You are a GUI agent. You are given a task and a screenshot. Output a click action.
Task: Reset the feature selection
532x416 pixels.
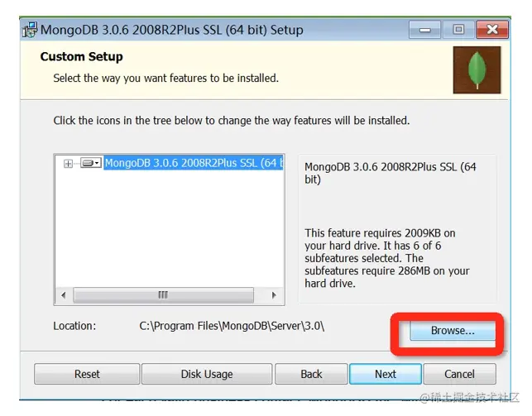coord(87,374)
